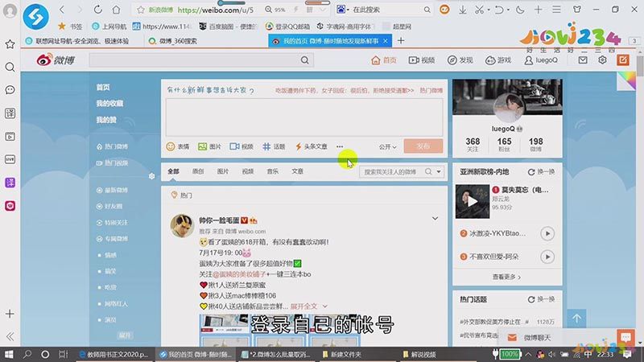644x362 pixels.
Task: Select the 音乐 feed tab
Action: [273, 171]
